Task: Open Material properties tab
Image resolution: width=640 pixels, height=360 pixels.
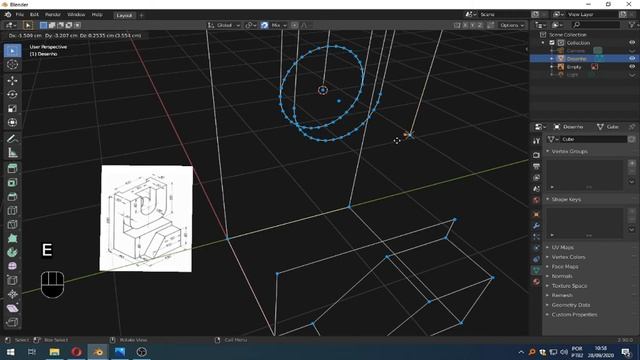Action: (x=536, y=281)
